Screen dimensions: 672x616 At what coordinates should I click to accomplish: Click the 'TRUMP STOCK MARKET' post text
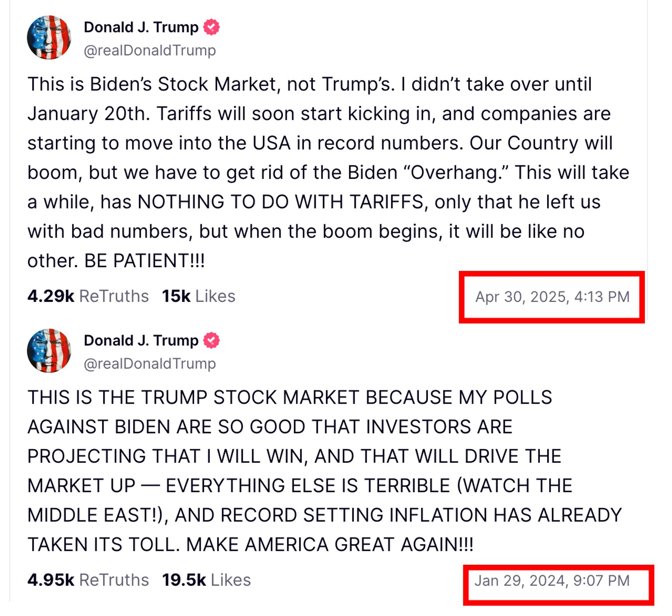click(x=324, y=471)
